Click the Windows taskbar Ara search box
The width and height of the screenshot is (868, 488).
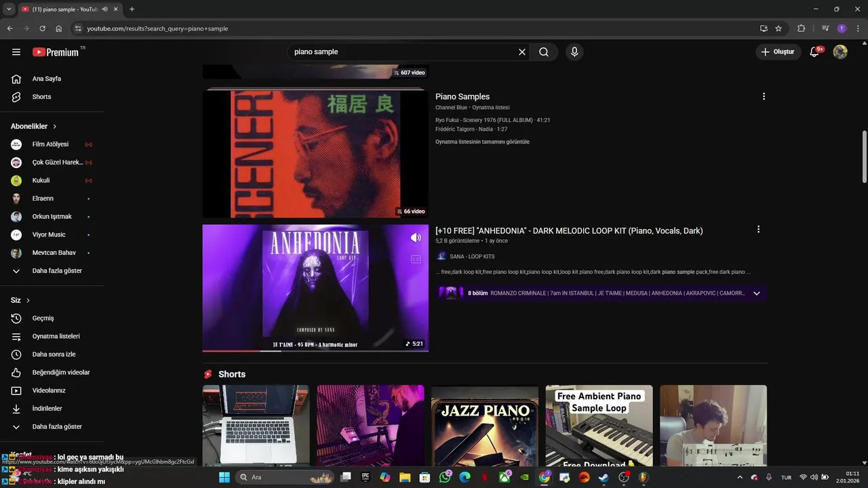point(285,477)
